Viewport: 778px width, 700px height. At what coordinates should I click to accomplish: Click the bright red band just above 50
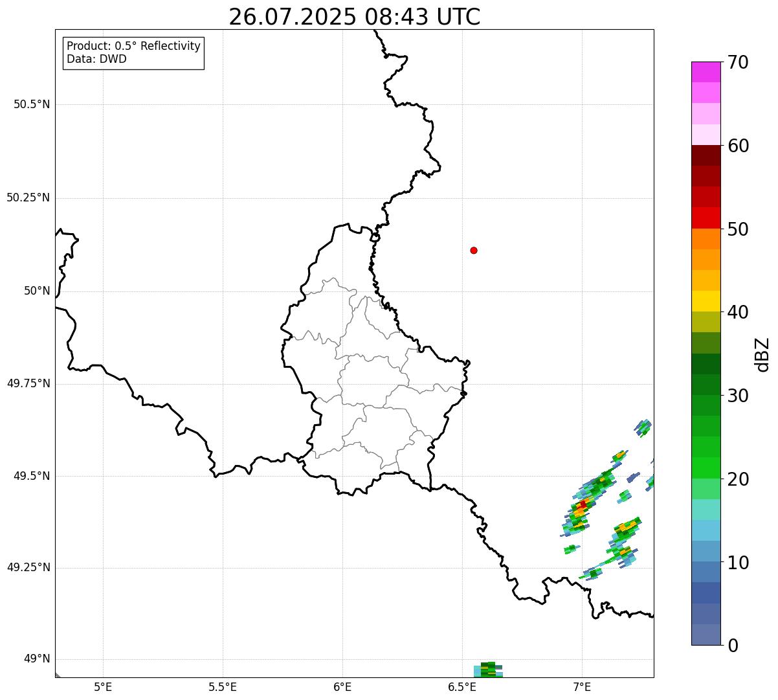click(706, 218)
